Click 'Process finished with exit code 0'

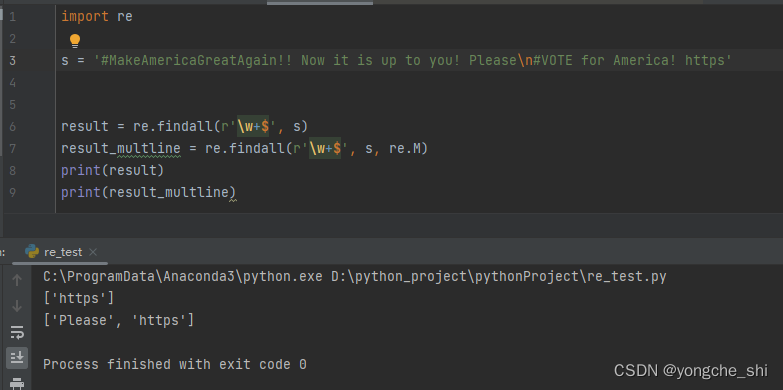(175, 365)
